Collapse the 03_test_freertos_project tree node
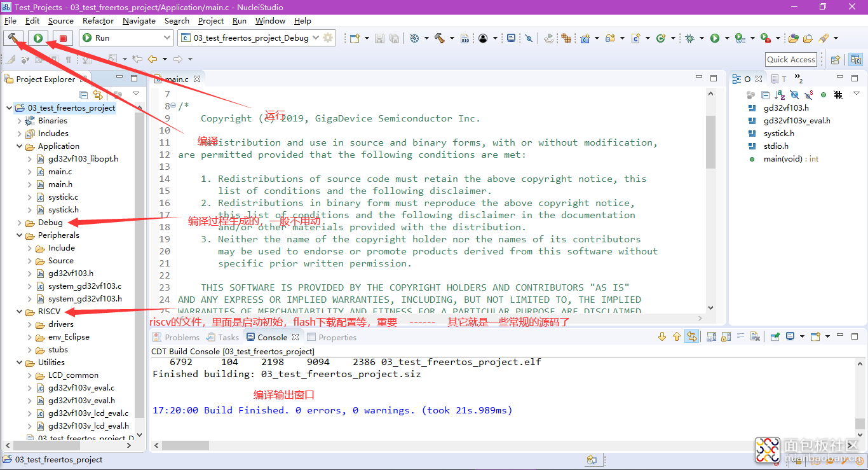The width and height of the screenshot is (868, 470). click(x=9, y=107)
